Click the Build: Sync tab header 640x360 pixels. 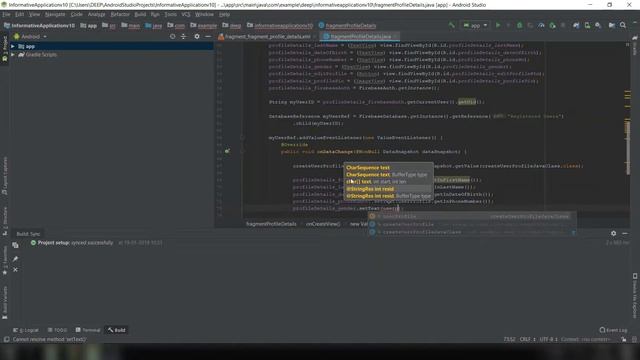[x=28, y=234]
